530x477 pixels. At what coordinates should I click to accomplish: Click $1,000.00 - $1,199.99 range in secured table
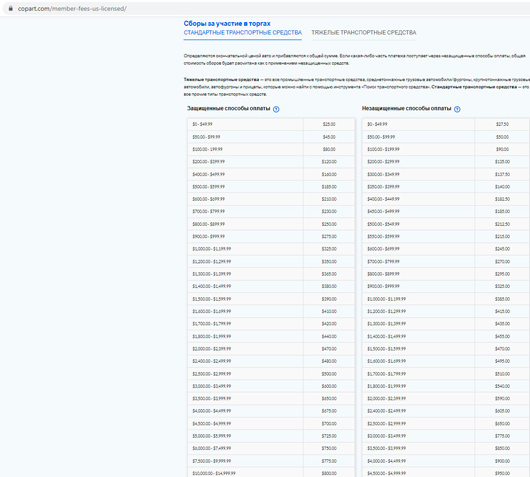pos(212,249)
